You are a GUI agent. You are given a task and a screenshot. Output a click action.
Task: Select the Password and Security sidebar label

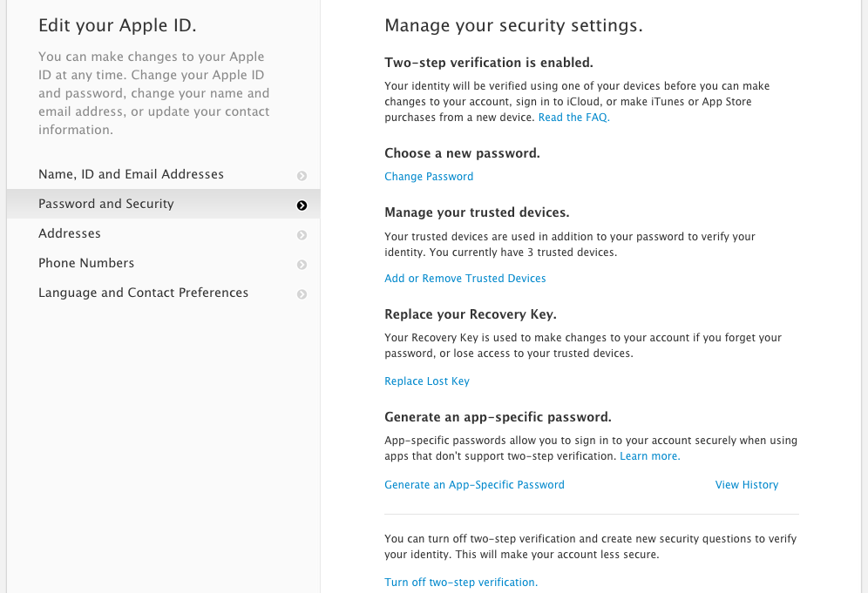[x=106, y=204]
